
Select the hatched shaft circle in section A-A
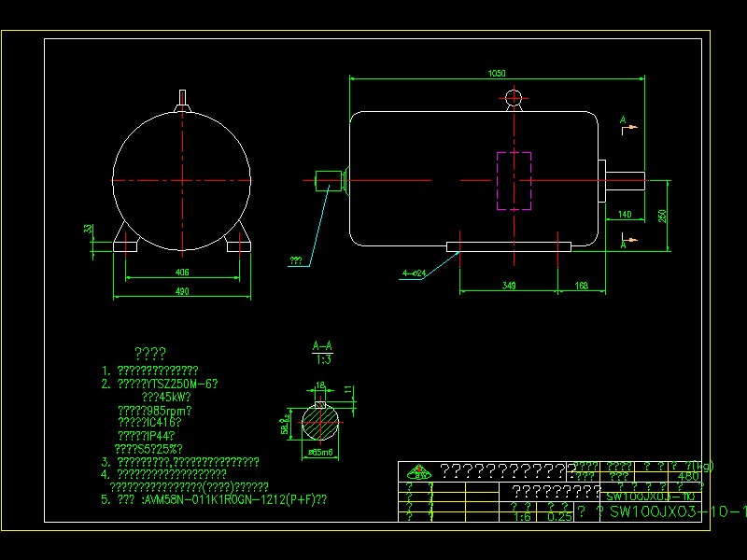[319, 425]
